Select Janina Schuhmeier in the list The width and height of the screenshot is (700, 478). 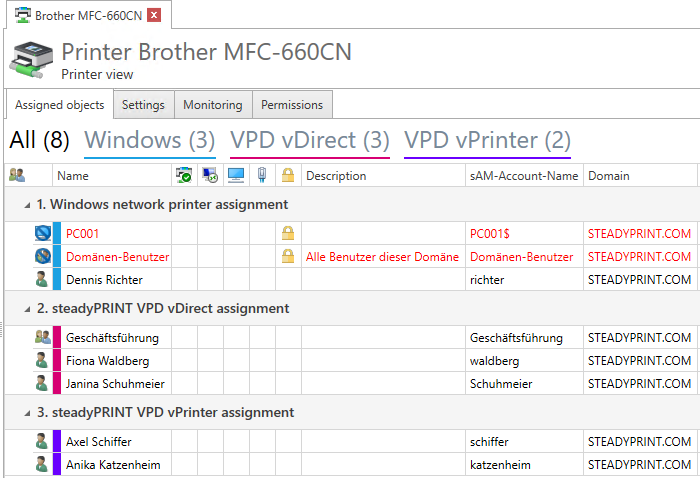point(116,384)
